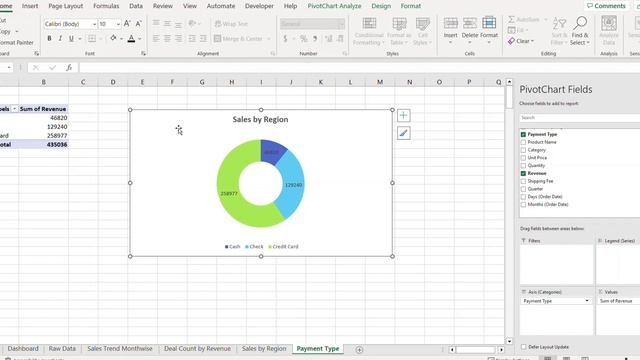Open the Chart Elements plus button
Image resolution: width=640 pixels, height=360 pixels.
[x=403, y=116]
